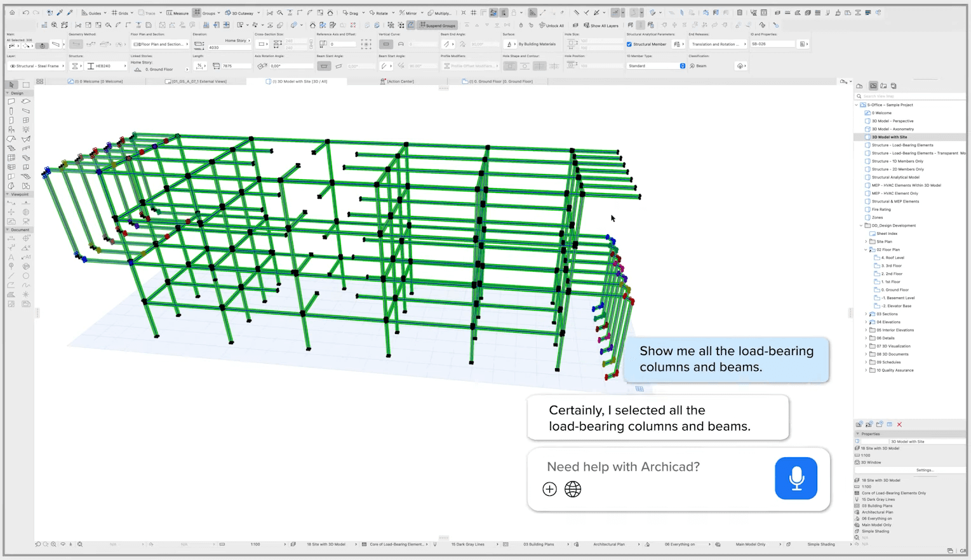This screenshot has height=560, width=971.
Task: Switch to the 01_GS_A_07_1 External Views tab
Action: tap(196, 81)
